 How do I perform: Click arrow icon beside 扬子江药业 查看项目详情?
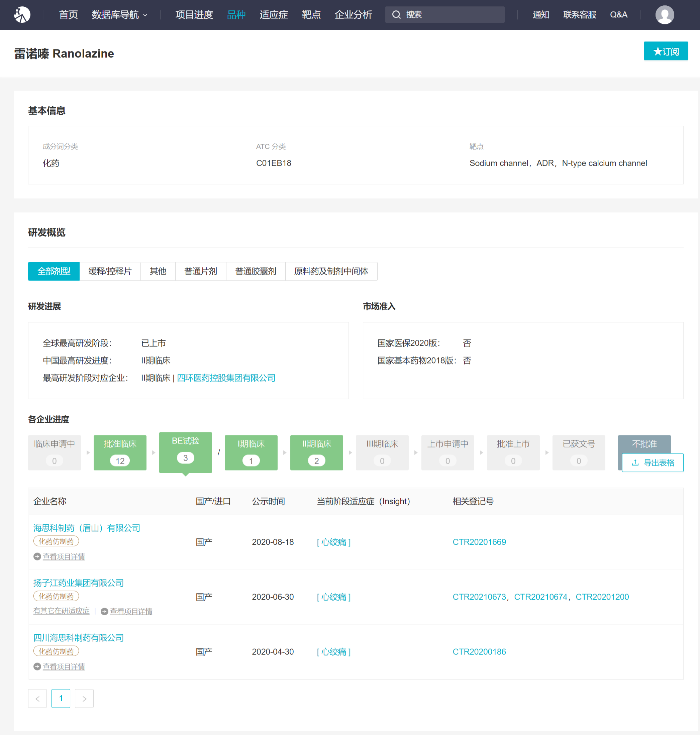[104, 611]
